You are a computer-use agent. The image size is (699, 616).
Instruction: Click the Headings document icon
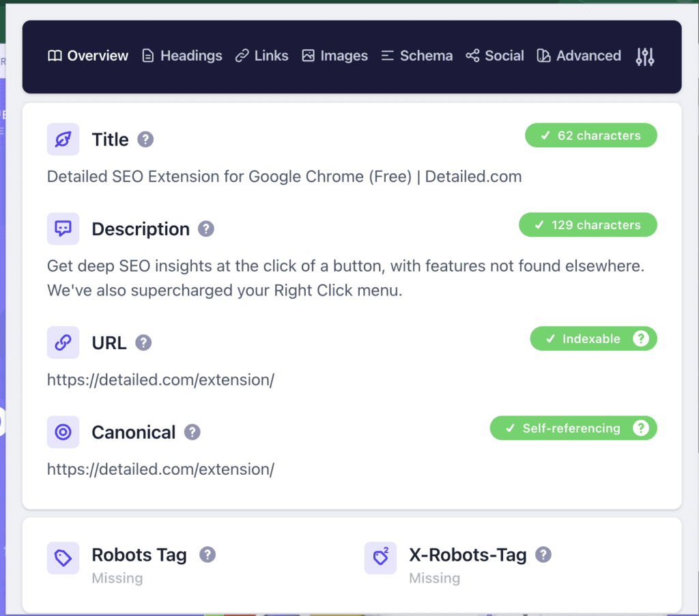pos(147,56)
